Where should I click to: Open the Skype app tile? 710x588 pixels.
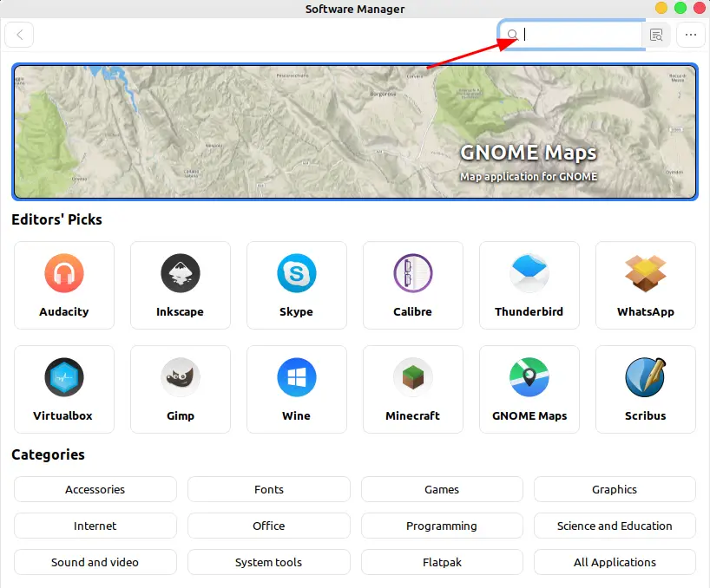tap(297, 285)
